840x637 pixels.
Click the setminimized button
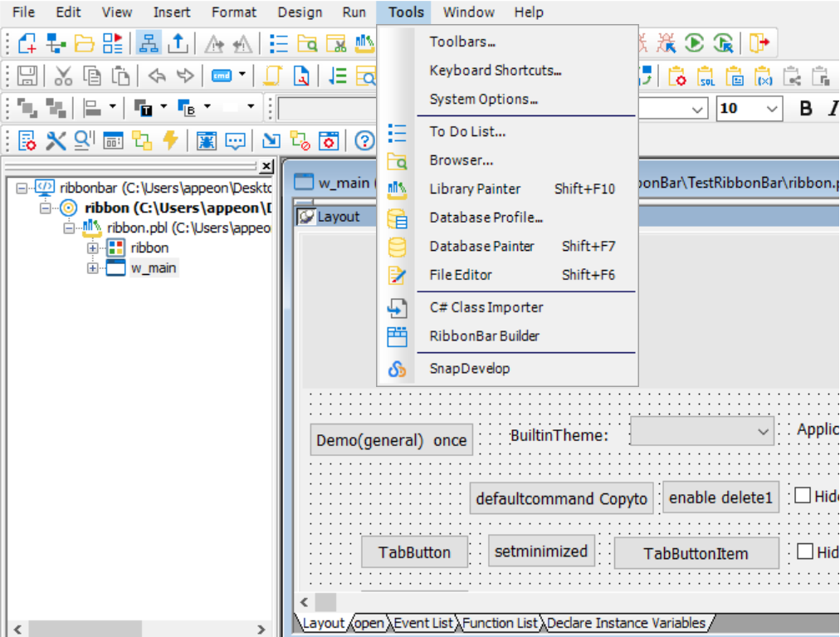pos(540,551)
